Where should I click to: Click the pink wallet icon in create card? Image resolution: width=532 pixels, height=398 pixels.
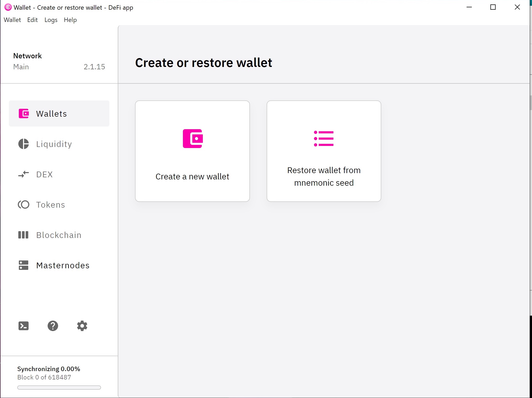(x=193, y=139)
